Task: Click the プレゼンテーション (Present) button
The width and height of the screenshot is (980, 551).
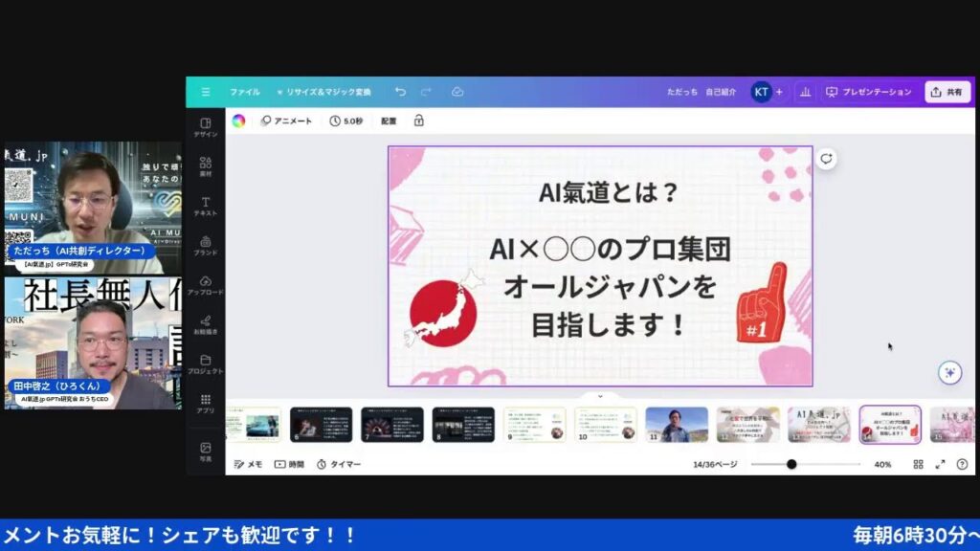Action: (x=869, y=92)
